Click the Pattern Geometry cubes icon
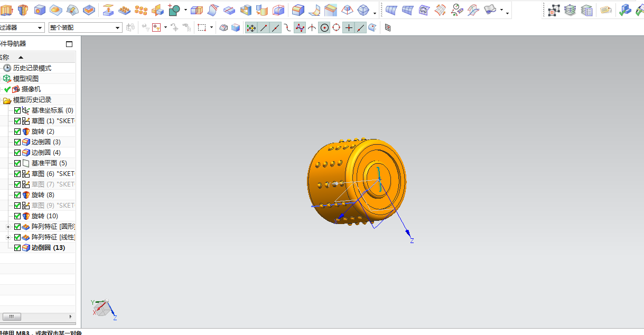 141,10
